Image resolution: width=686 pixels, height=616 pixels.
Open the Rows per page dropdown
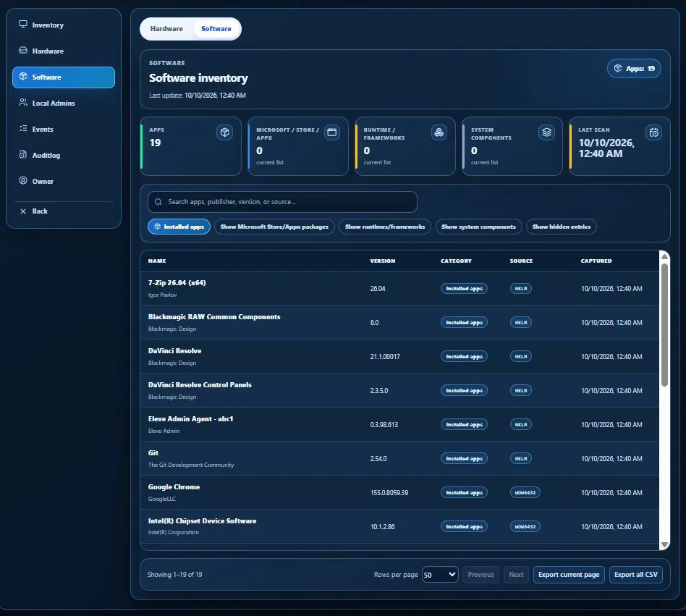point(440,575)
